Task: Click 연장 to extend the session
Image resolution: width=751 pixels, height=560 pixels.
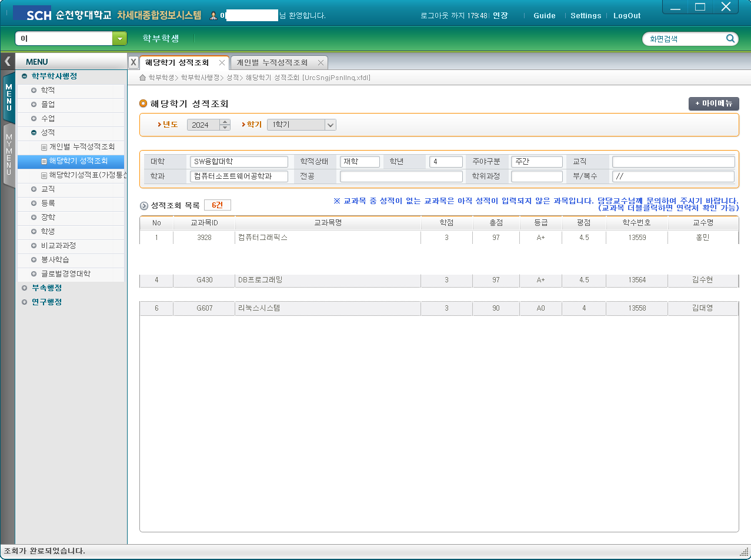Action: point(500,16)
